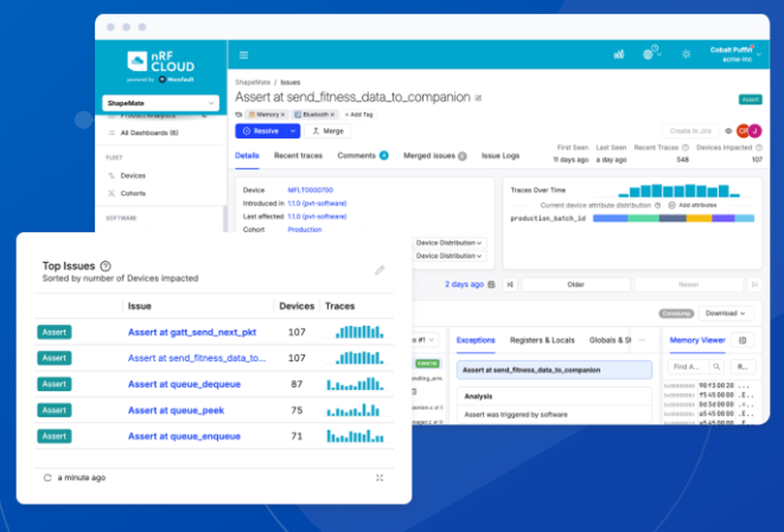Switch to the Exceptions tab
Viewport: 784px width, 532px height.
[475, 340]
